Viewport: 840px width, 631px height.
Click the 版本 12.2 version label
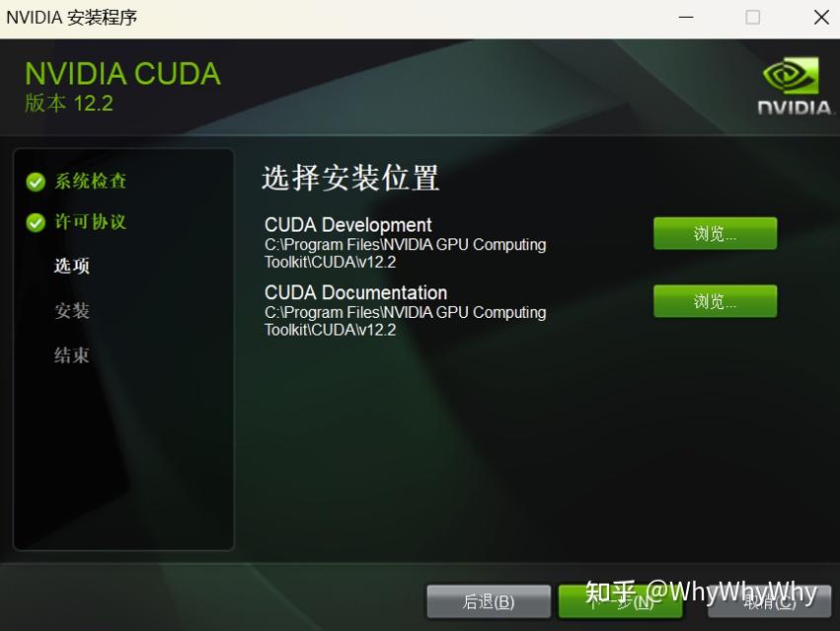pos(69,104)
